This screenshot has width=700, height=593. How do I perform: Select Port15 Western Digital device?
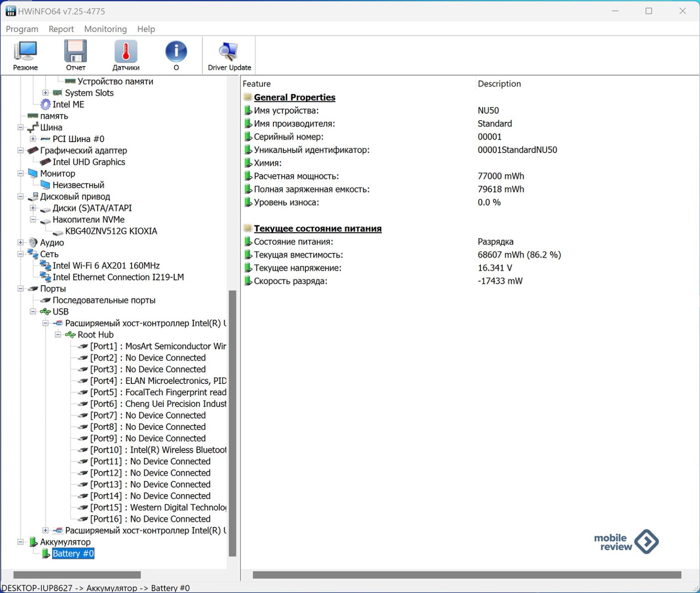point(158,507)
